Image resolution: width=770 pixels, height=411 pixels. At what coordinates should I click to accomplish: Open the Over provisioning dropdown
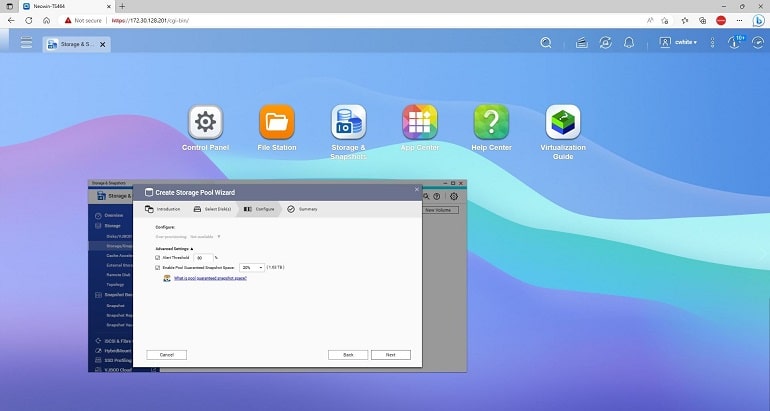(205, 237)
